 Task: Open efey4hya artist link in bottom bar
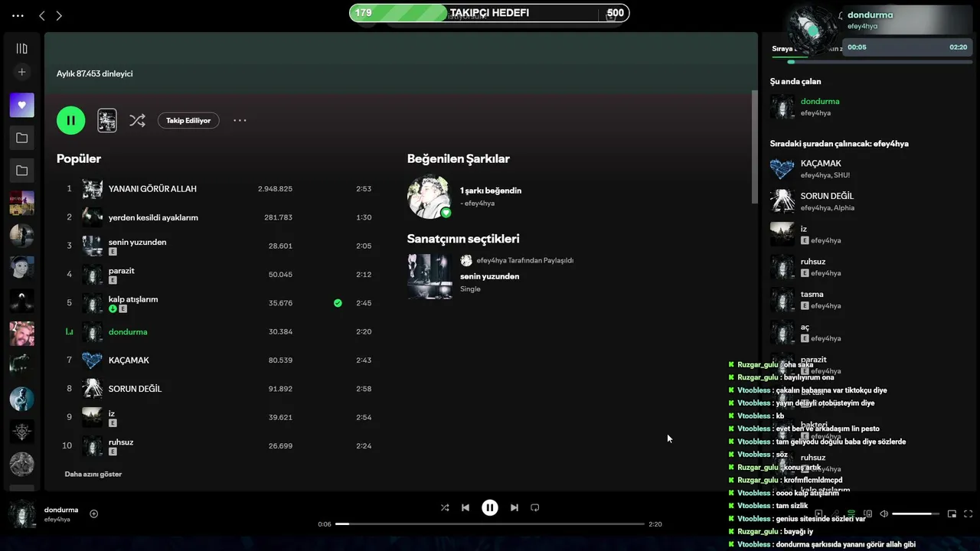57,520
